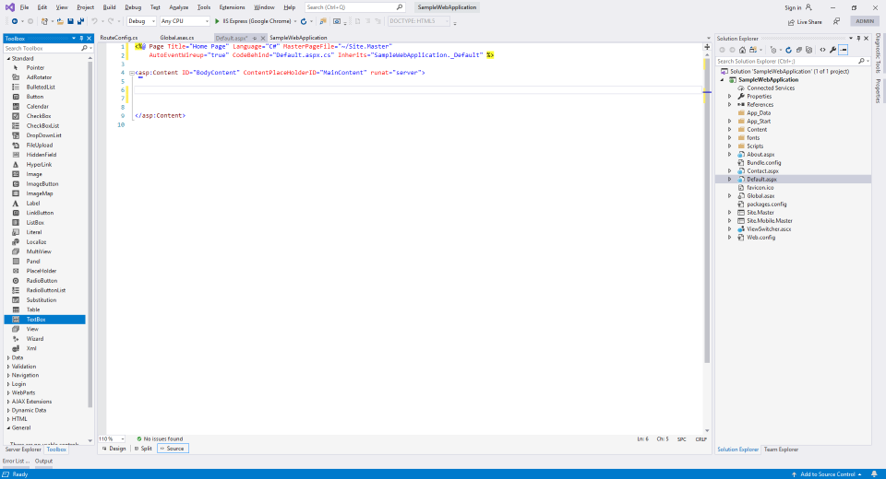886x479 pixels.
Task: Click the notifications bell in status bar
Action: (x=874, y=474)
